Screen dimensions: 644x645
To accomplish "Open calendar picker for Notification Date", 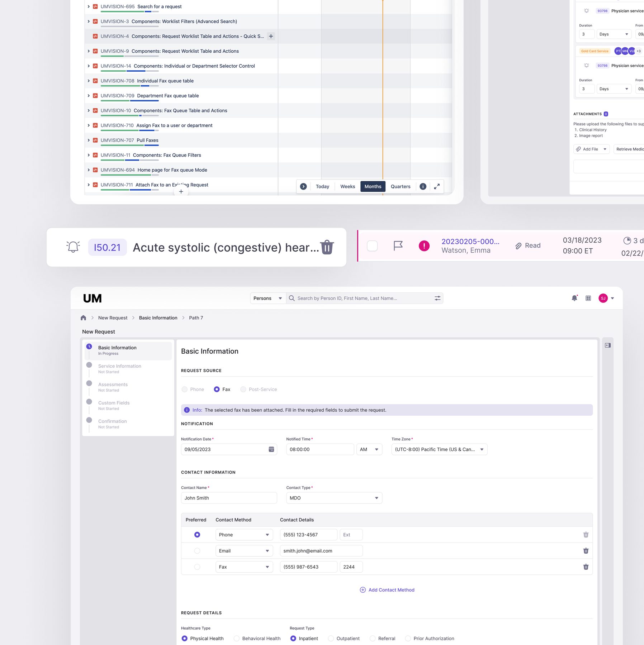I will (x=271, y=449).
